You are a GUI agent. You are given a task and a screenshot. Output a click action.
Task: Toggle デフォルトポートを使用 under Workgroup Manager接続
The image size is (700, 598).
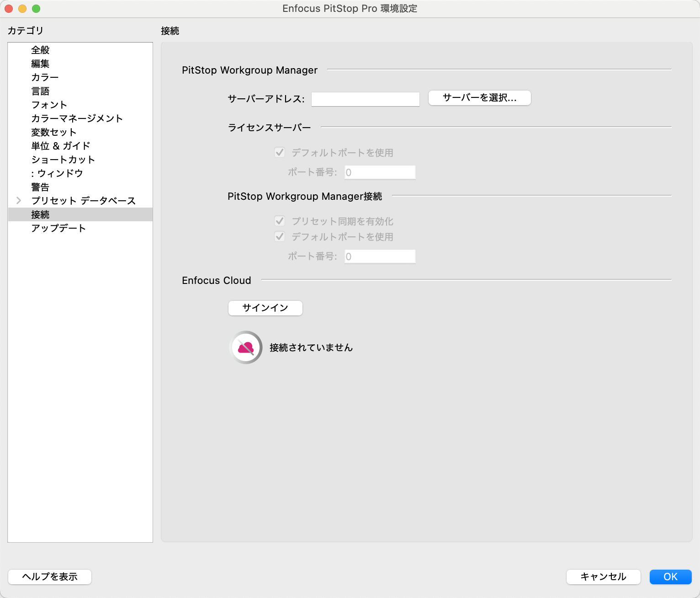pyautogui.click(x=280, y=236)
